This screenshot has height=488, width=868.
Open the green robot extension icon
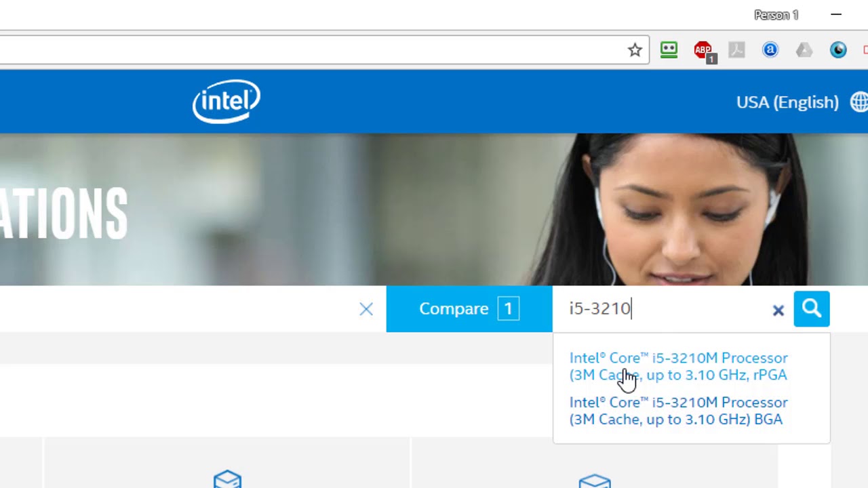coord(669,49)
